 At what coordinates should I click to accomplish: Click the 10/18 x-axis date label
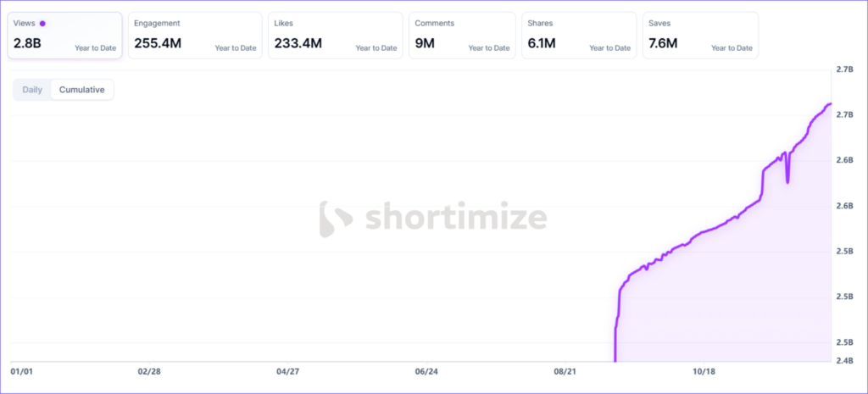point(704,371)
